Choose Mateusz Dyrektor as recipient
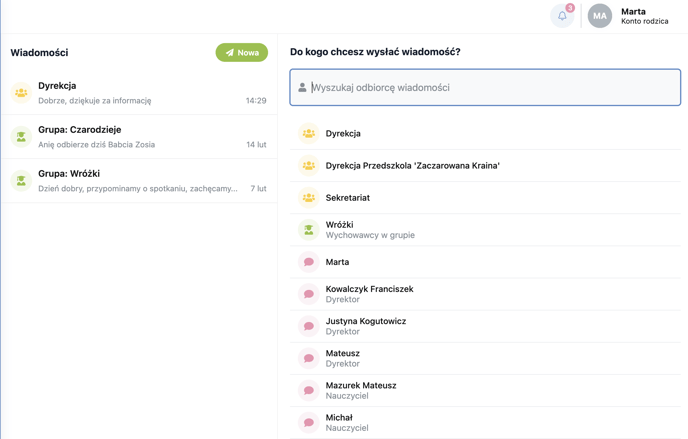Screen dimensions: 688x439 pyautogui.click(x=485, y=358)
